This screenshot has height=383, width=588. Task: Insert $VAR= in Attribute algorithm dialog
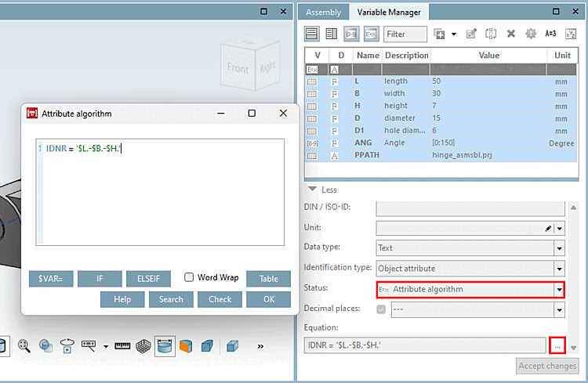point(51,279)
